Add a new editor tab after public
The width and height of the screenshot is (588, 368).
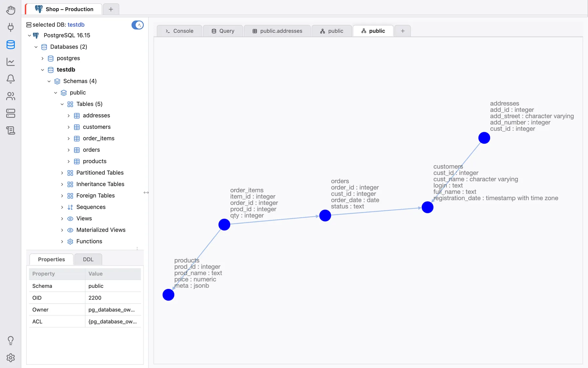(x=402, y=31)
